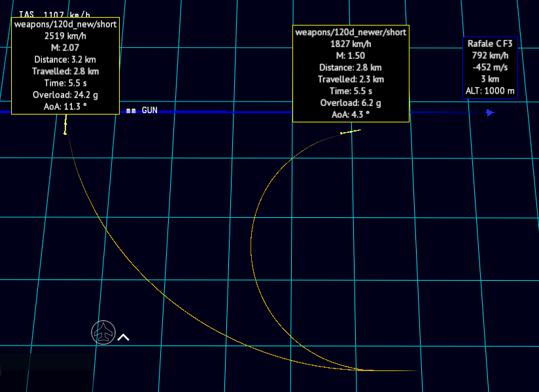Click the -452 m/s closure rate
The image size is (539, 392).
490,67
